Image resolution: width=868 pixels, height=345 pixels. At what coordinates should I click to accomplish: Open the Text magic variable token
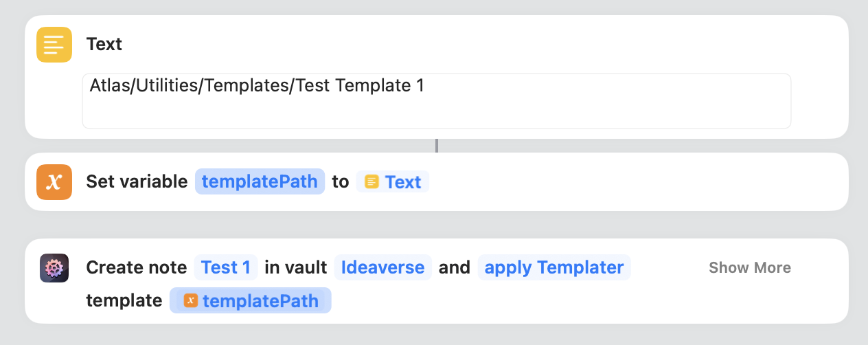coord(393,182)
